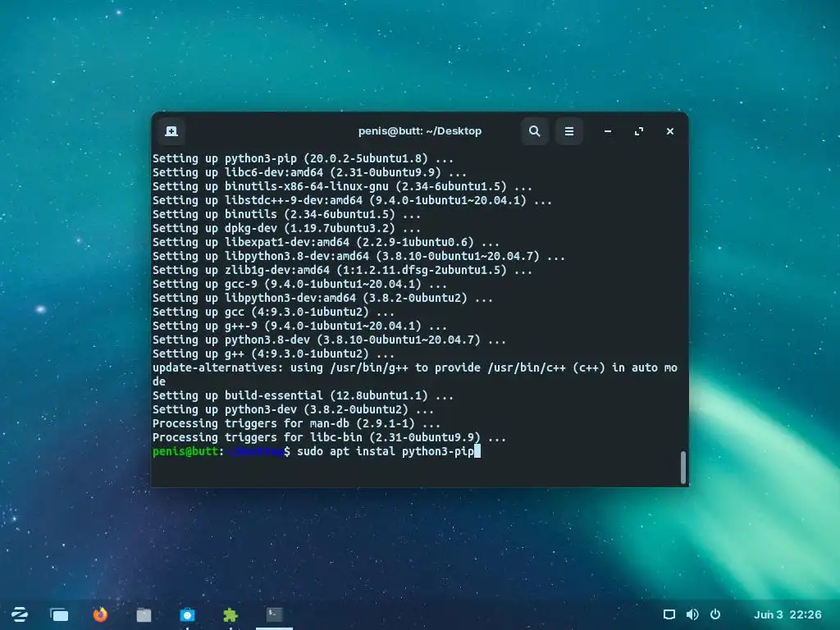Click line 'Setting up libexpat1-dev:amd64'
This screenshot has width=840, height=630.
[326, 242]
